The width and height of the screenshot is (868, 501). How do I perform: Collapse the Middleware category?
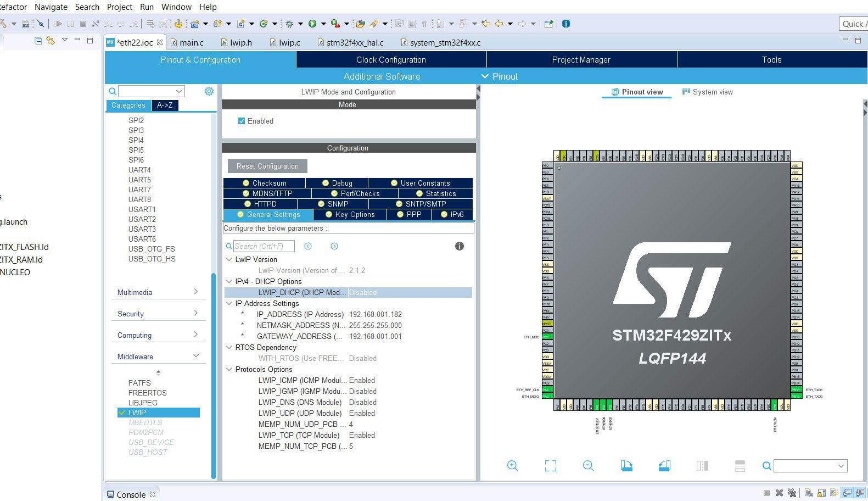158,357
